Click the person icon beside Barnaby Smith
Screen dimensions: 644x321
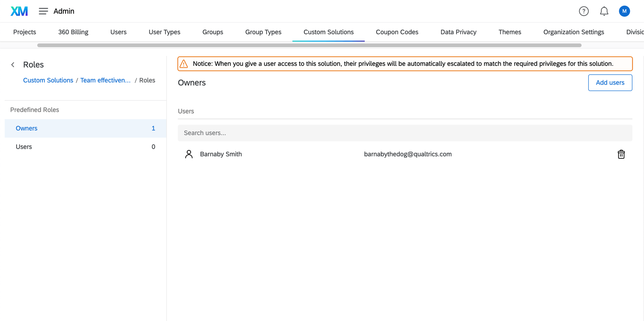189,154
